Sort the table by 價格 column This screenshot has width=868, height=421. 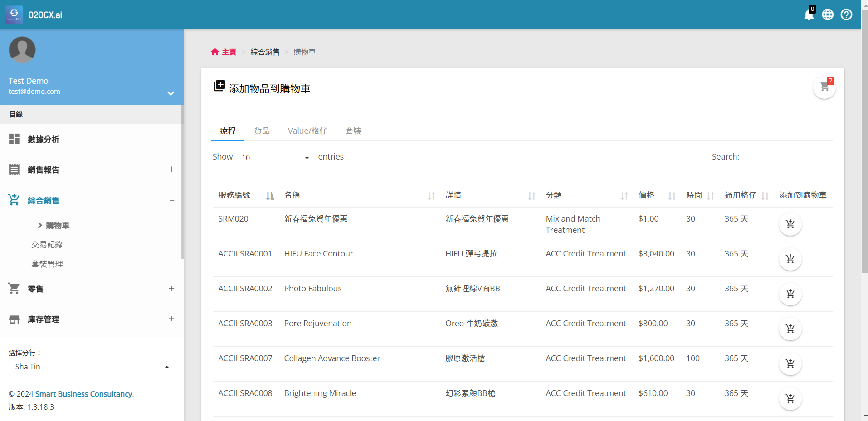tap(671, 196)
